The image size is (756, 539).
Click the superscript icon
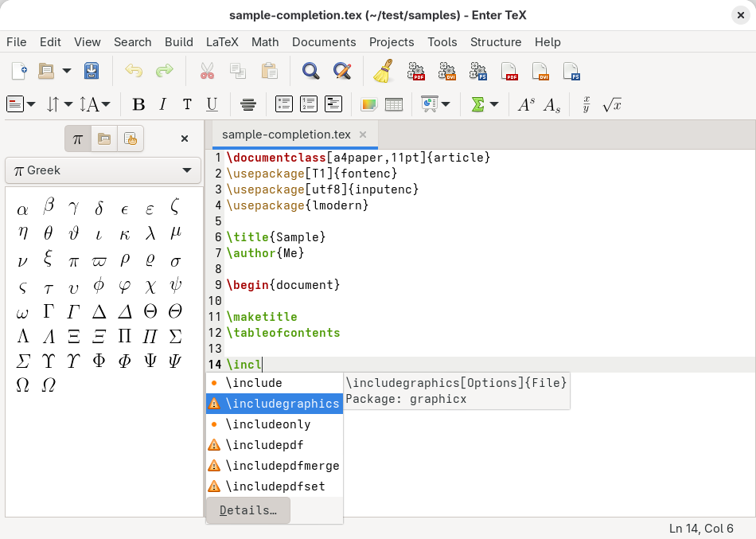click(526, 104)
